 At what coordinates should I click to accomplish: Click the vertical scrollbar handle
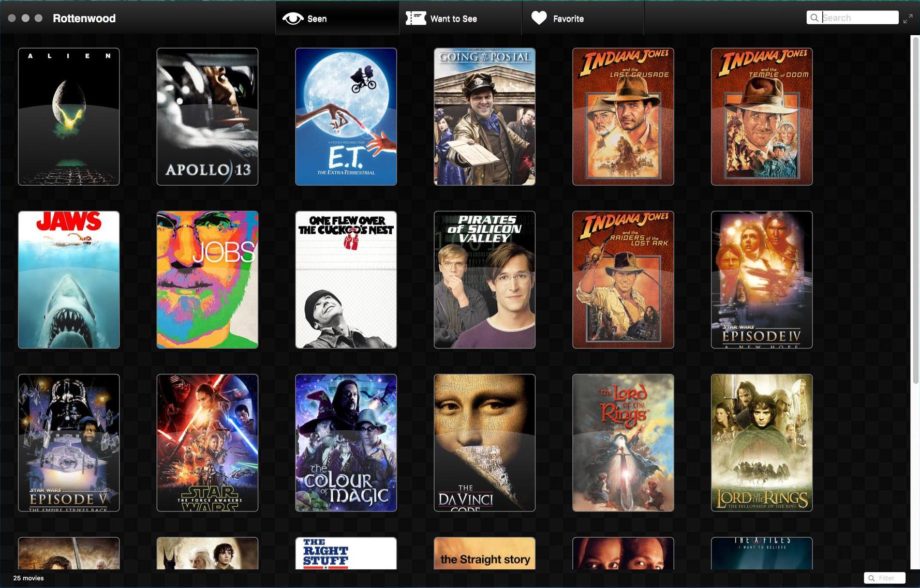915,209
